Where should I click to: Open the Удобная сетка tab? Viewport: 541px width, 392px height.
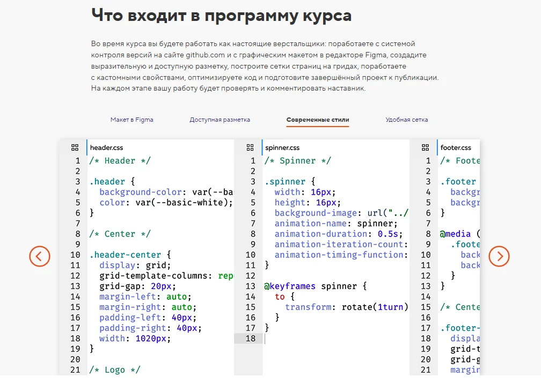406,120
